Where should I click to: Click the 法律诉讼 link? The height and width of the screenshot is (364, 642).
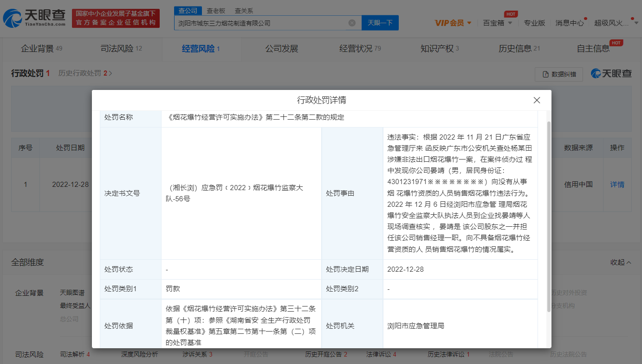pyautogui.click(x=381, y=354)
